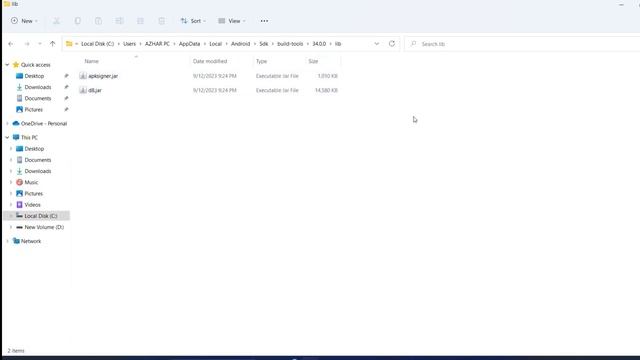Open Pictures under This PC
Image resolution: width=640 pixels, height=360 pixels.
point(33,193)
